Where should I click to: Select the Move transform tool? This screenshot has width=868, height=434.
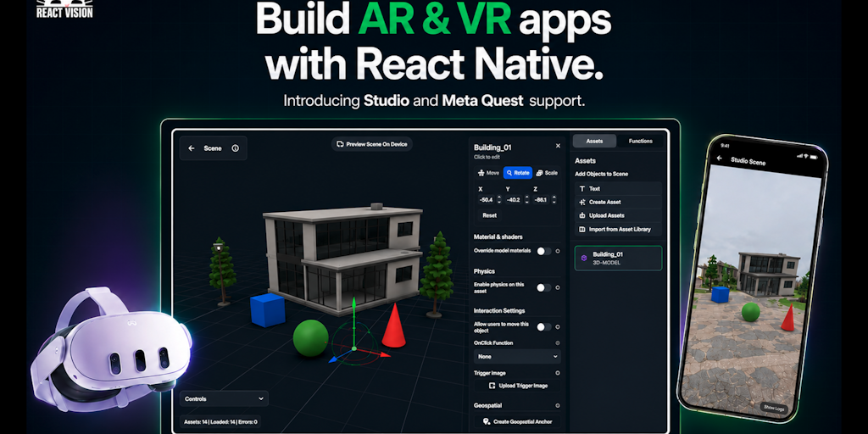(x=488, y=173)
